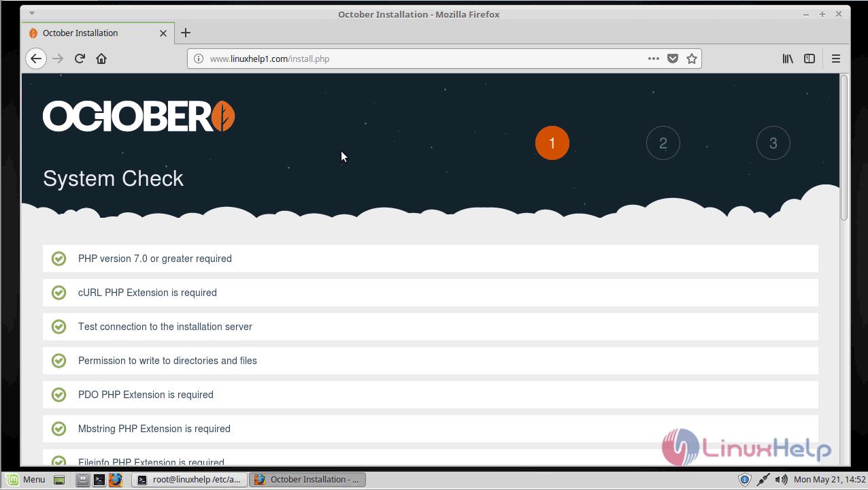Open the Firefox hamburger menu
This screenshot has height=490, width=868.
click(836, 59)
